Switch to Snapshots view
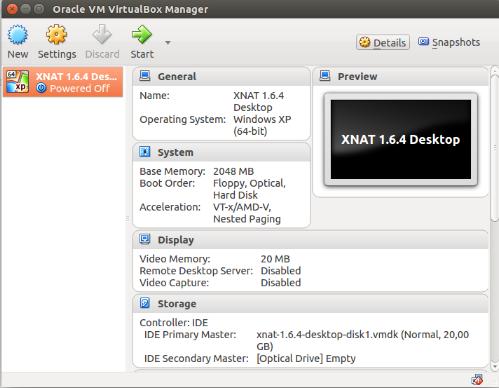 [449, 42]
